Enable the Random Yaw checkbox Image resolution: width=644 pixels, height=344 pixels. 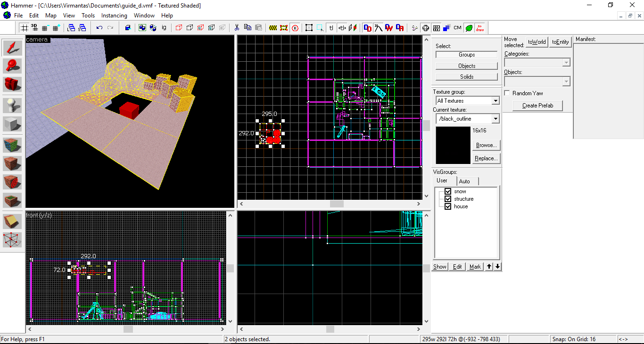coord(507,93)
